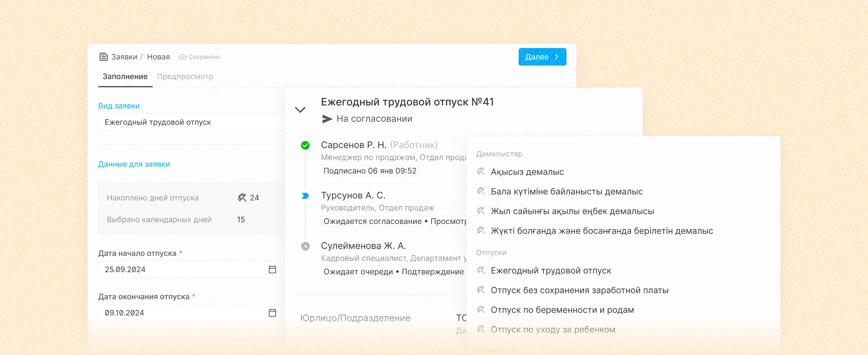
Task: Click the Руководитель, Отдел продаж subtitle
Action: coord(377,208)
